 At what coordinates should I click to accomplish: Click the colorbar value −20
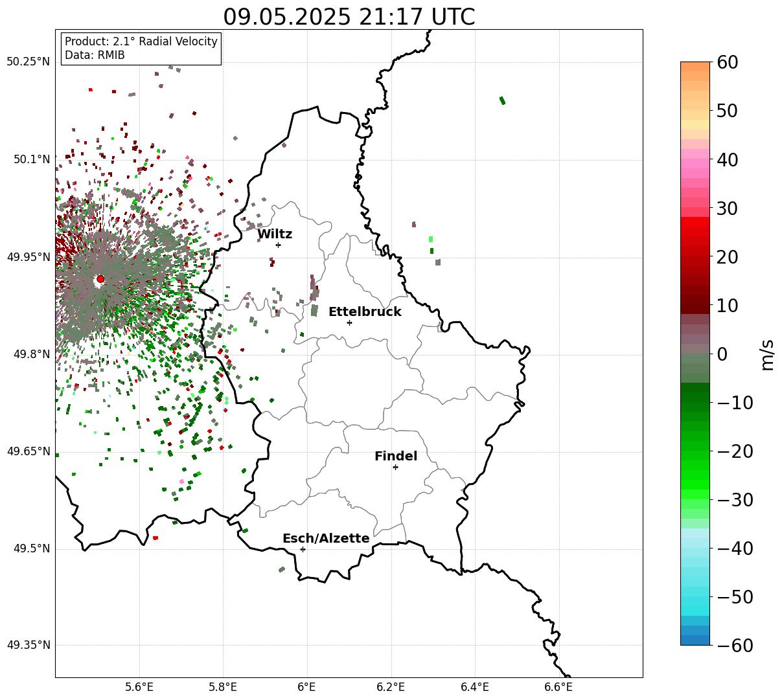(734, 451)
